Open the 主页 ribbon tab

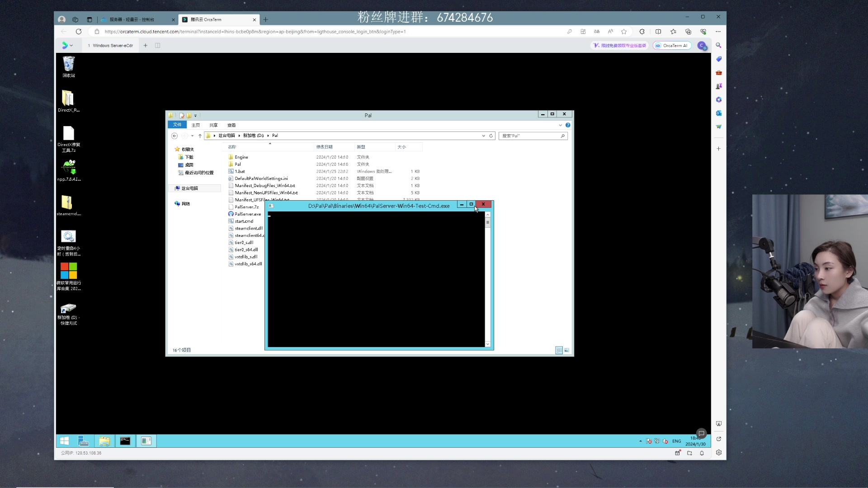click(195, 125)
